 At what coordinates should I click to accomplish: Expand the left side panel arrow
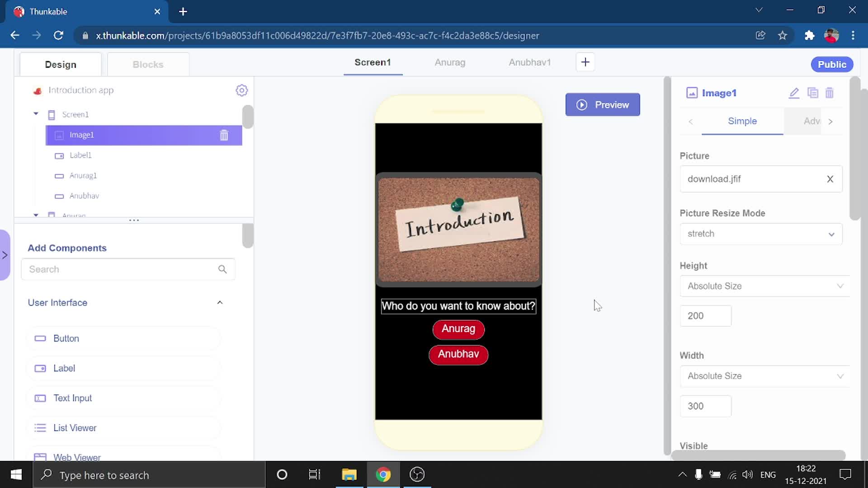(5, 255)
